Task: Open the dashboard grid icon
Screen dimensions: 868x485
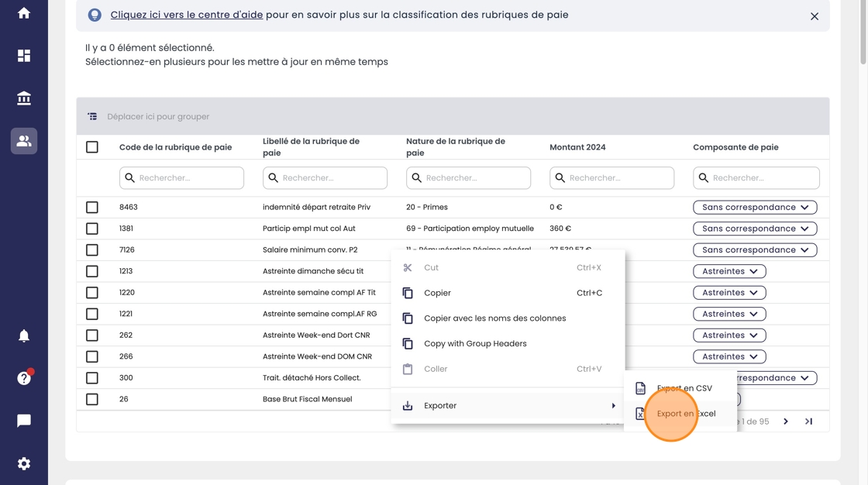Action: pyautogui.click(x=24, y=56)
